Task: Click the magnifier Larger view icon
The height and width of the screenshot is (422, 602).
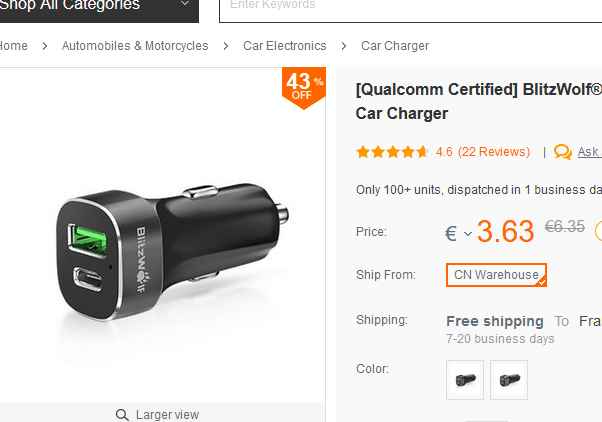Action: tap(122, 414)
